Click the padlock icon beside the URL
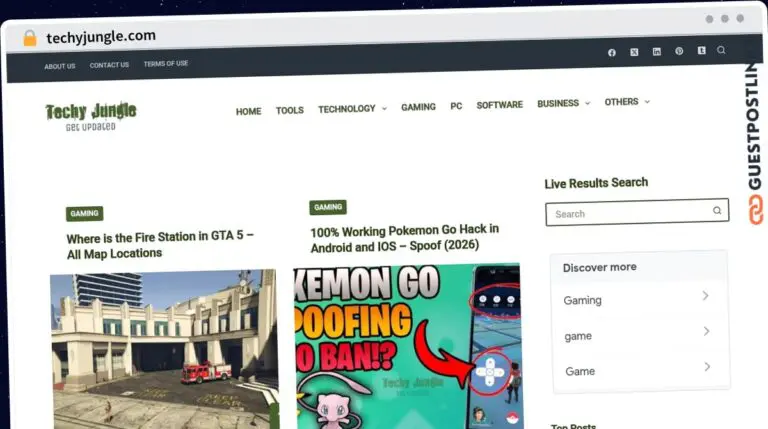768x429 pixels. (x=30, y=38)
